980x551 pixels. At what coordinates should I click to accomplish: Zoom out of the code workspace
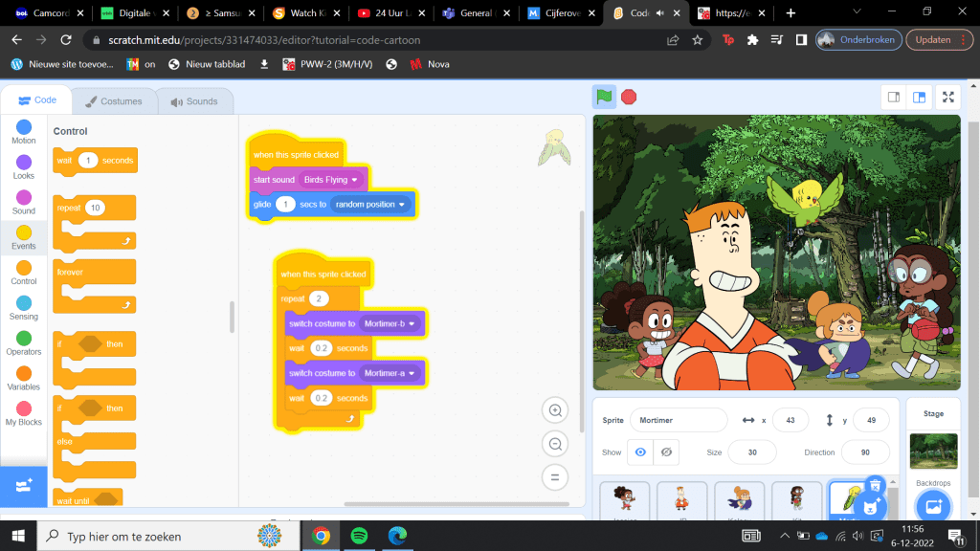click(554, 443)
